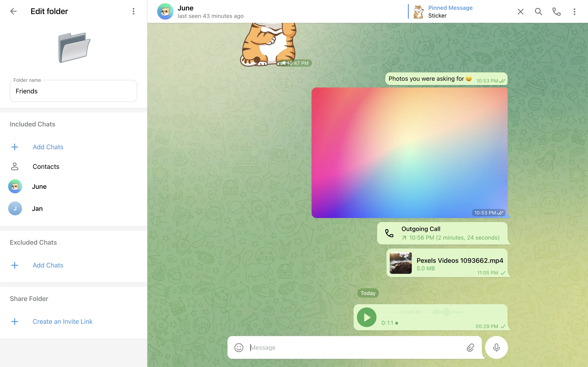Search in this chat
The image size is (588, 367).
(x=538, y=11)
